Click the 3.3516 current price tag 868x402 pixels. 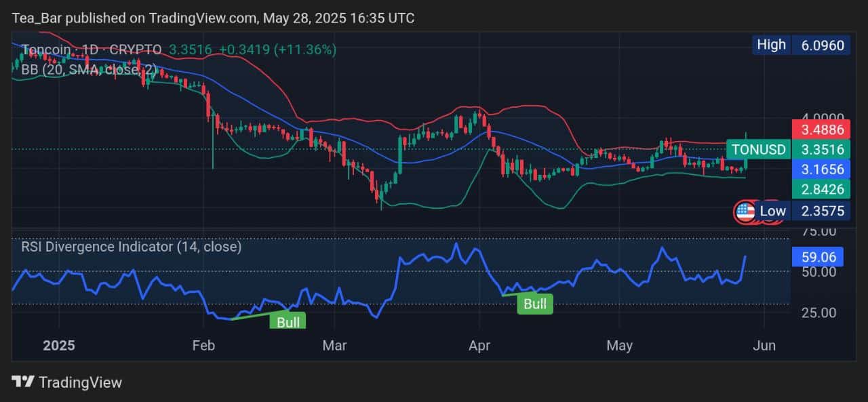pos(821,150)
